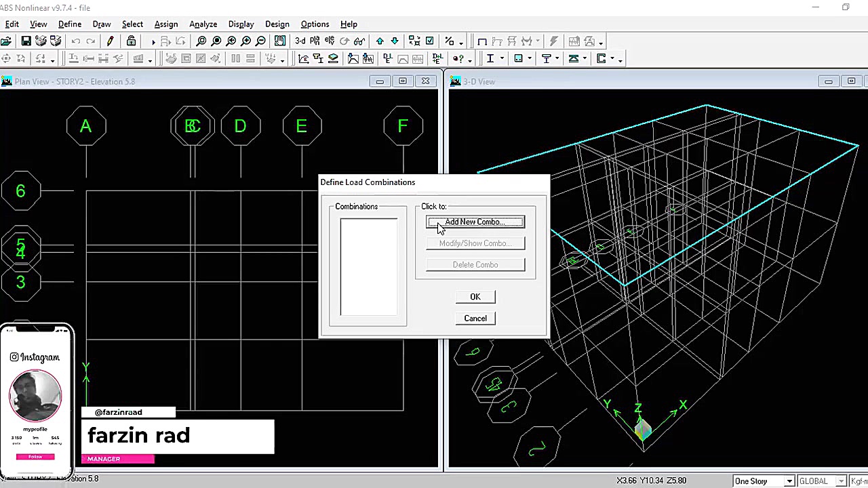This screenshot has height=488, width=868.
Task: Cancel the Define Load Combinations dialog
Action: click(475, 319)
